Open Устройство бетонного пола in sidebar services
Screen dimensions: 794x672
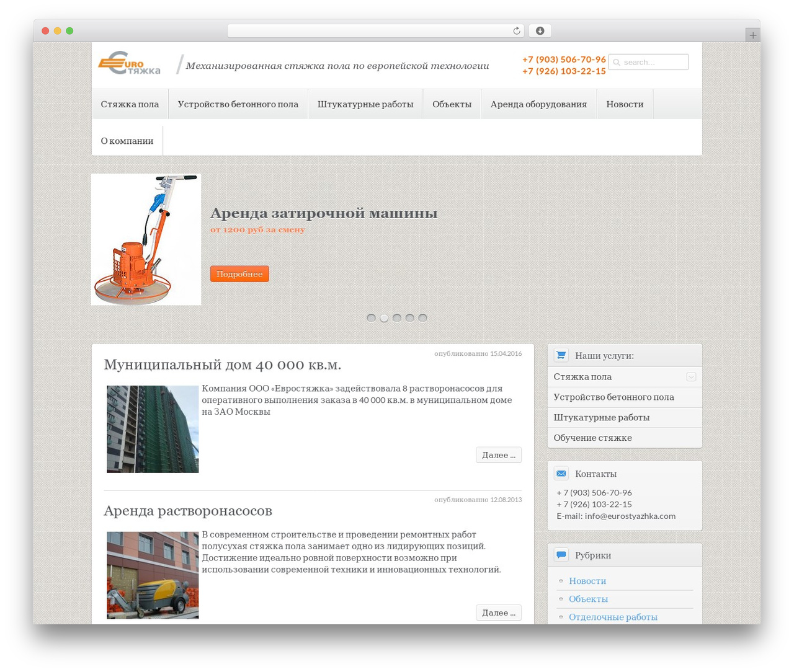[x=625, y=397]
